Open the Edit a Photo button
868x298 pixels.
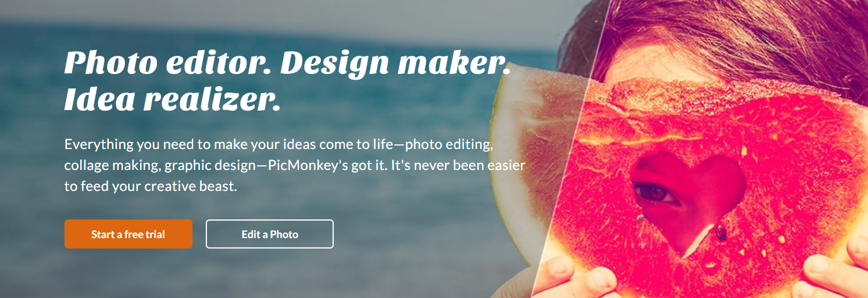pos(270,234)
